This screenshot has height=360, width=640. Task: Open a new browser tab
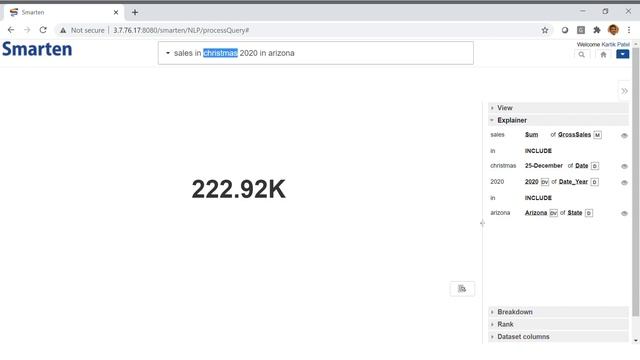(x=135, y=12)
